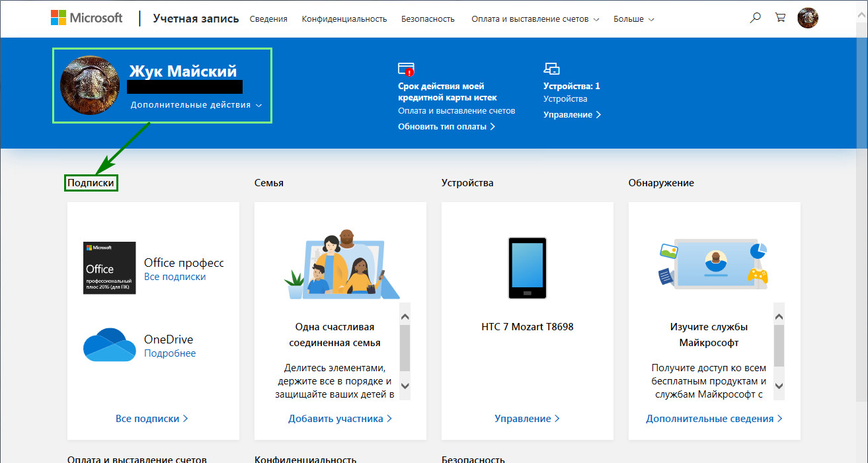This screenshot has width=868, height=463.
Task: Open the Безопасность tab
Action: click(428, 19)
